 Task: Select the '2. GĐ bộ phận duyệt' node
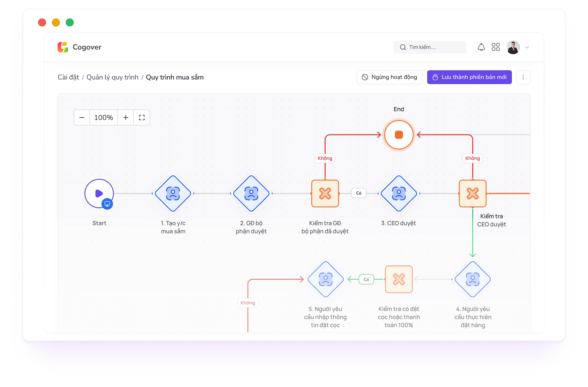tap(251, 193)
